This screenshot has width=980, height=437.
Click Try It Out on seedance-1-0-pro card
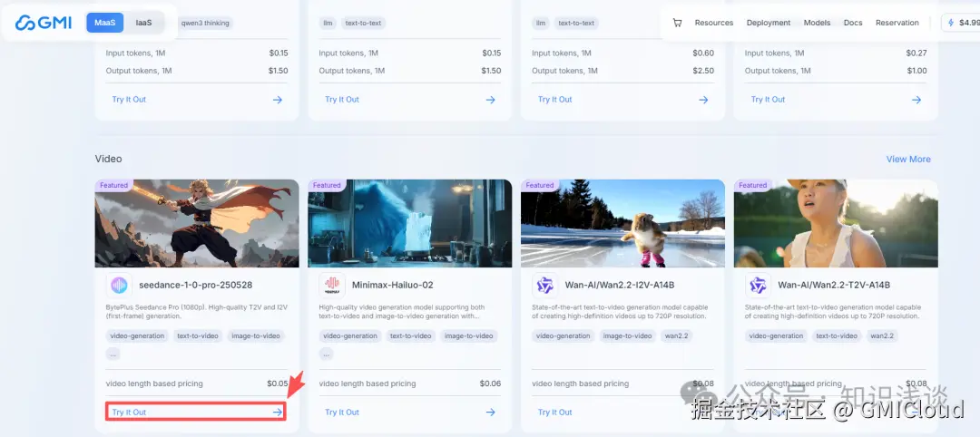point(129,412)
